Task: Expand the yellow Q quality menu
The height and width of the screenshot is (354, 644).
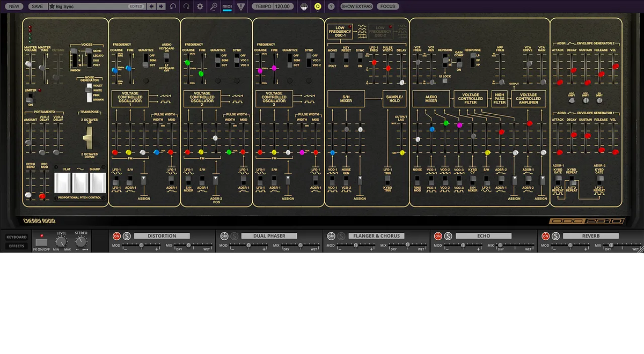Action: click(318, 6)
